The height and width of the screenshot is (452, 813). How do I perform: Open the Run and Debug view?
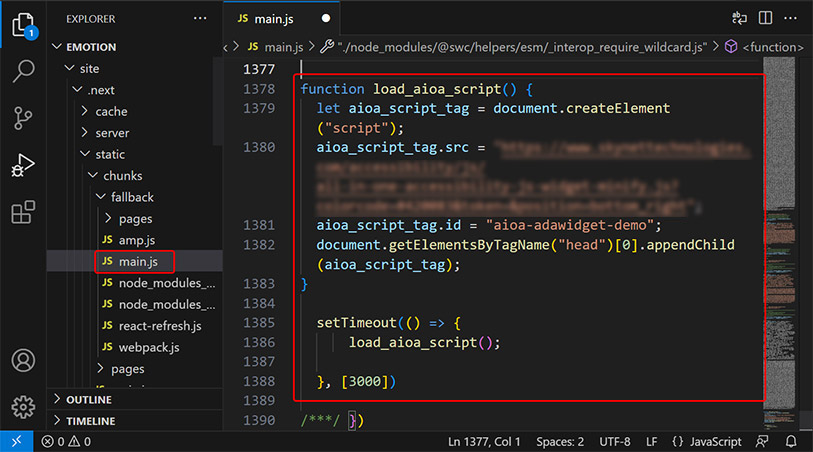pos(23,165)
